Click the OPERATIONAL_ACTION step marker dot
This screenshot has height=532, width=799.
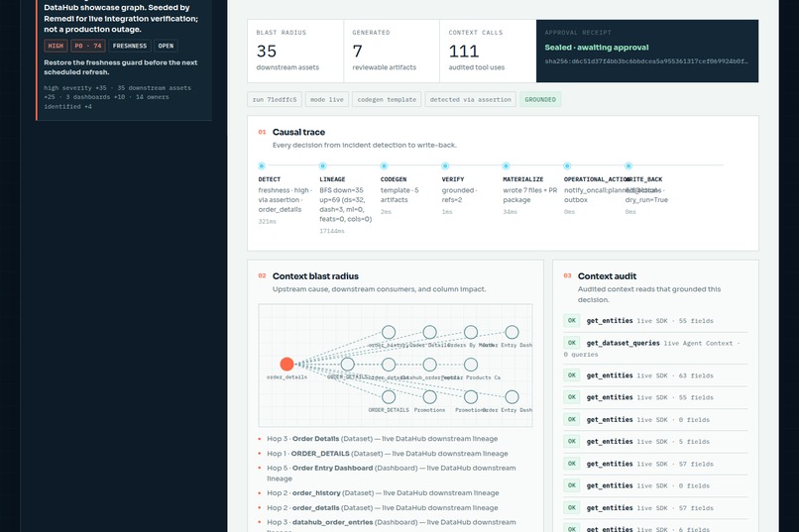(x=567, y=166)
